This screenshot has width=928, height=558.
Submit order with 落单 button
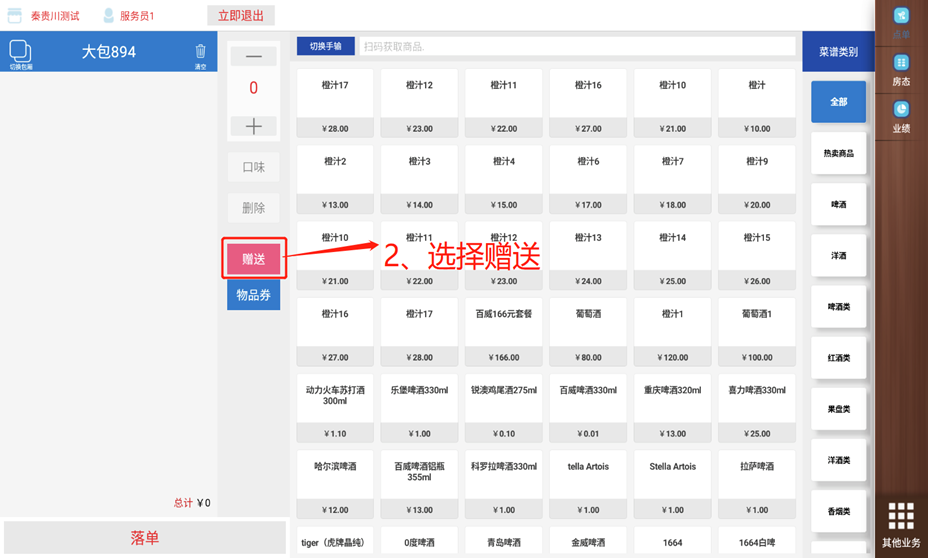[x=144, y=537]
